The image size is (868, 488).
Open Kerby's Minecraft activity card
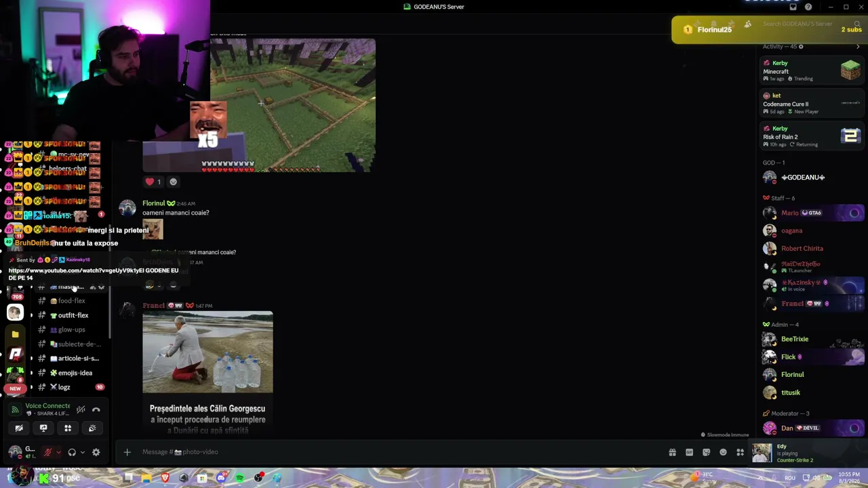812,70
